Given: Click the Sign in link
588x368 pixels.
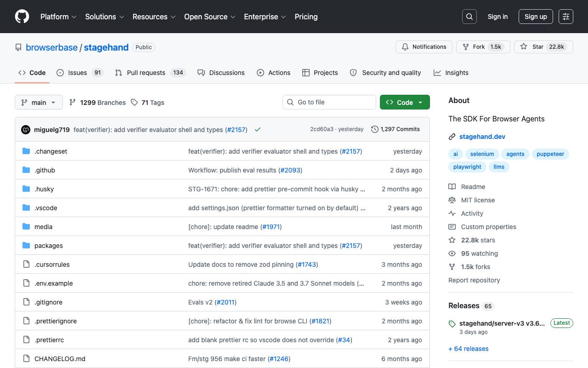Looking at the screenshot, I should click(x=498, y=17).
